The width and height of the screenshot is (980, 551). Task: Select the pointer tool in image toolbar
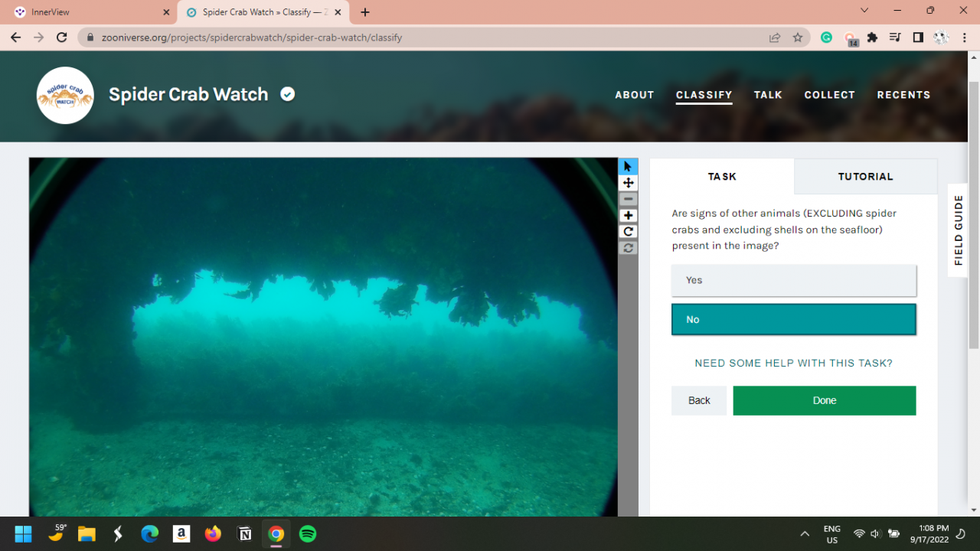[628, 167]
